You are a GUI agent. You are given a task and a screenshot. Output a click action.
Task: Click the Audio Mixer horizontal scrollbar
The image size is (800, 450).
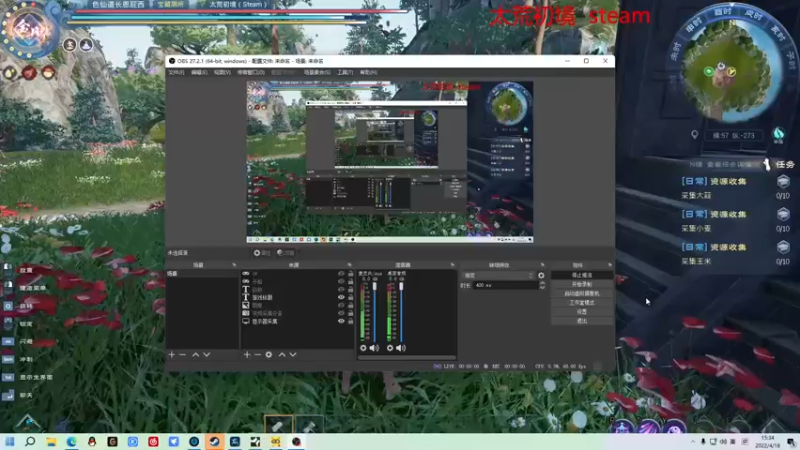pyautogui.click(x=407, y=358)
